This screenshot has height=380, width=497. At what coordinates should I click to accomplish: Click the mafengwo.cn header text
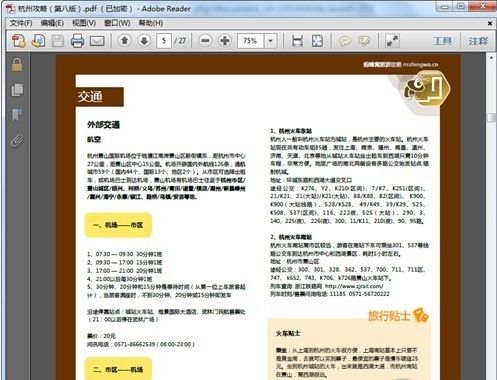point(420,65)
